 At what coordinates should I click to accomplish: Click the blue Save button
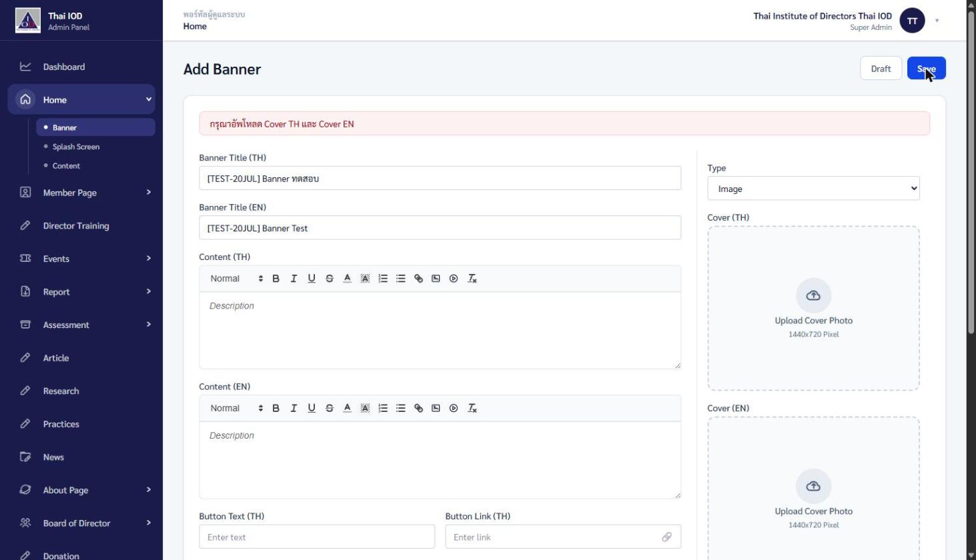(x=926, y=69)
